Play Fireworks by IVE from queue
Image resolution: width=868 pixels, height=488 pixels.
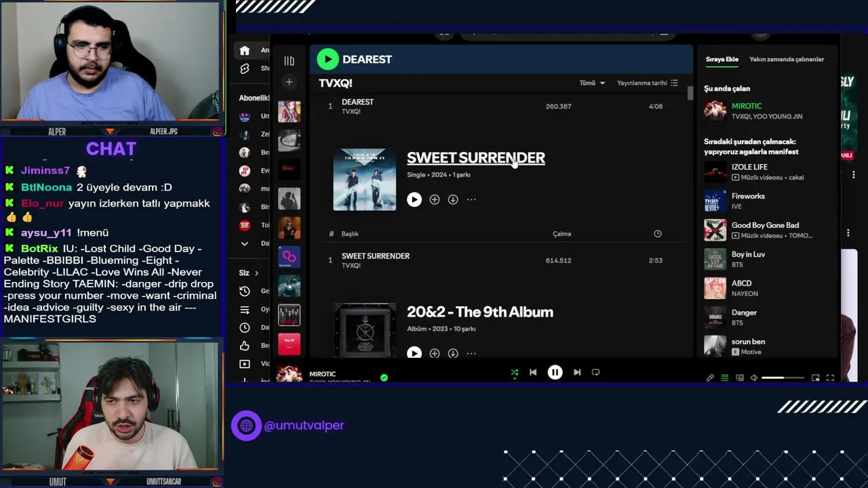pyautogui.click(x=766, y=201)
